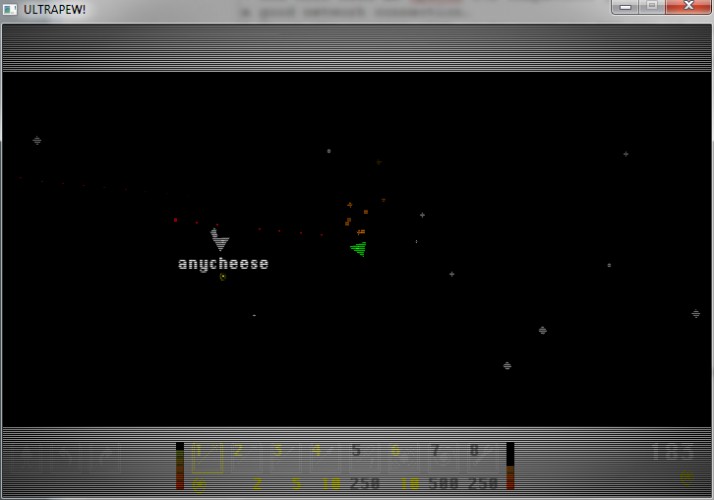The image size is (714, 500).
Task: Select weapon slot 2 in HUD
Action: coord(246,458)
